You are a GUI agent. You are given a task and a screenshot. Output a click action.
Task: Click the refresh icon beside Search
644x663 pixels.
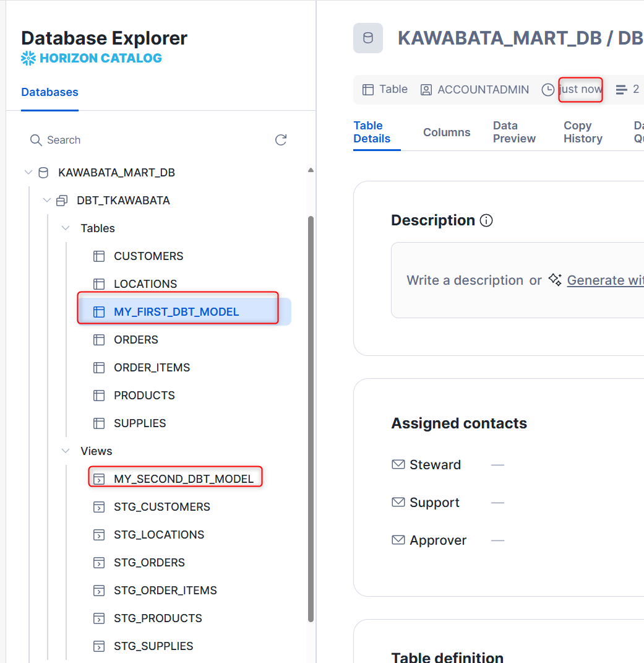pyautogui.click(x=281, y=140)
